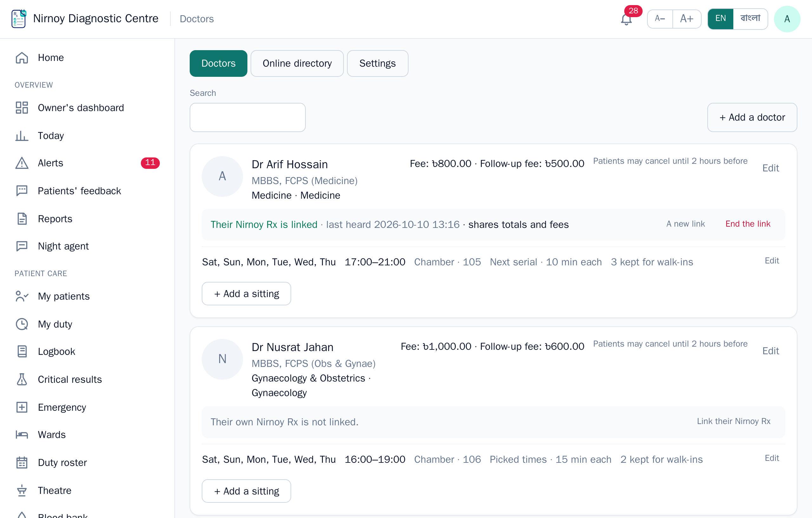
Task: Open the Reports document icon
Action: coord(22,219)
